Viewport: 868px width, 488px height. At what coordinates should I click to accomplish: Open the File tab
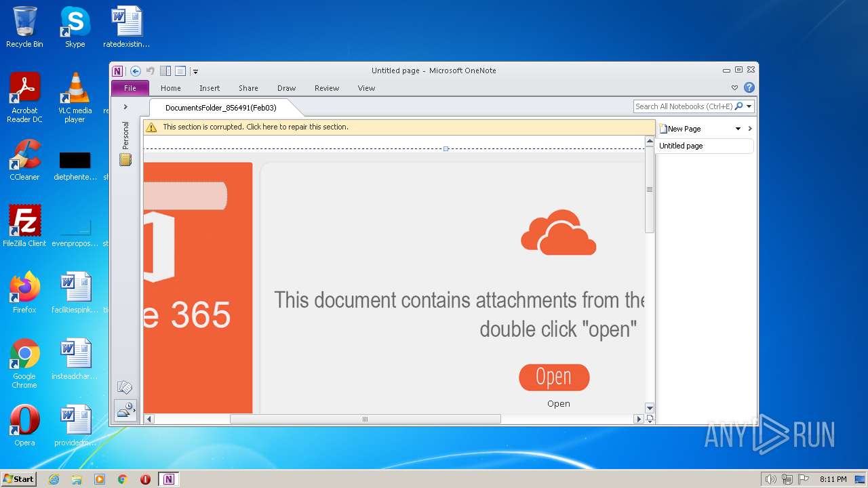[x=130, y=88]
